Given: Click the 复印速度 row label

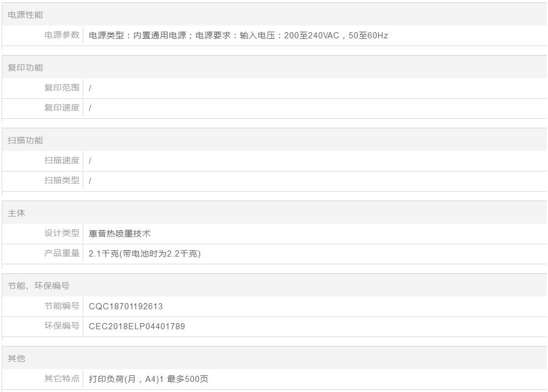Looking at the screenshot, I should pyautogui.click(x=62, y=108).
